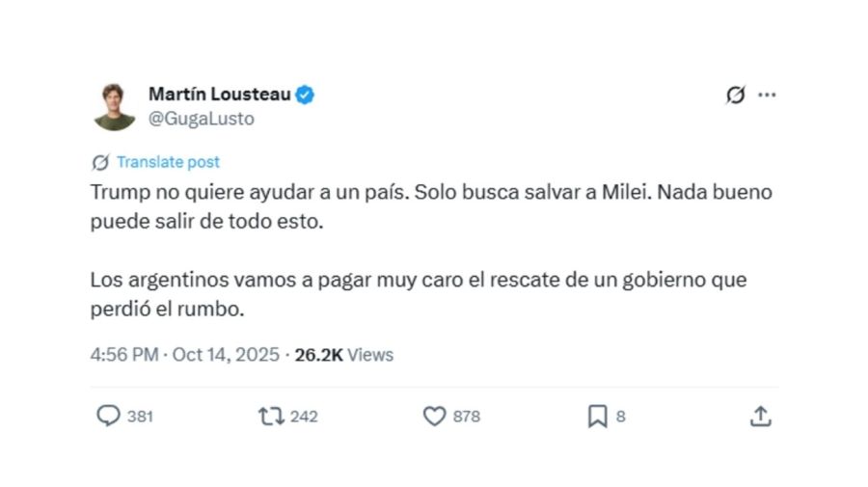The width and height of the screenshot is (868, 487).
Task: Repost using the retweet arrows icon
Action: point(270,416)
